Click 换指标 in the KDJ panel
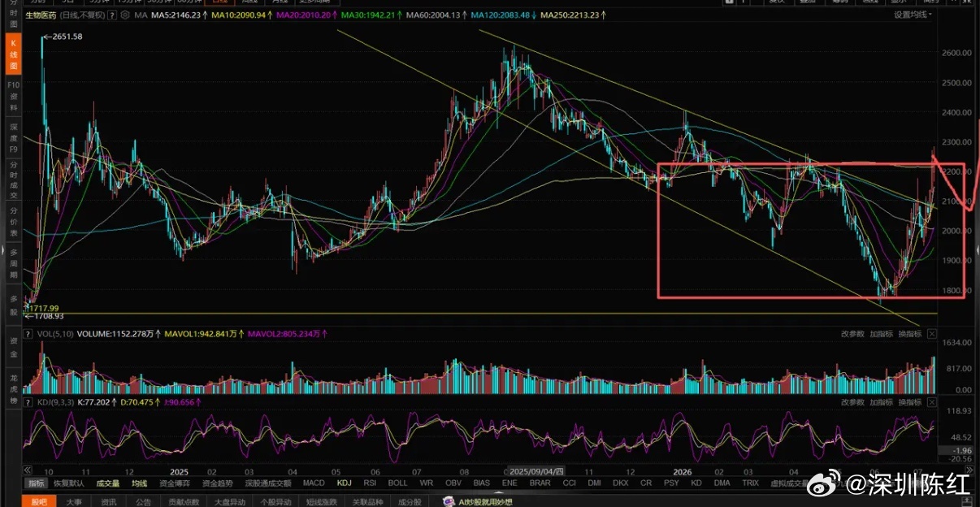Viewport: 980px width, 507px height. coord(909,402)
